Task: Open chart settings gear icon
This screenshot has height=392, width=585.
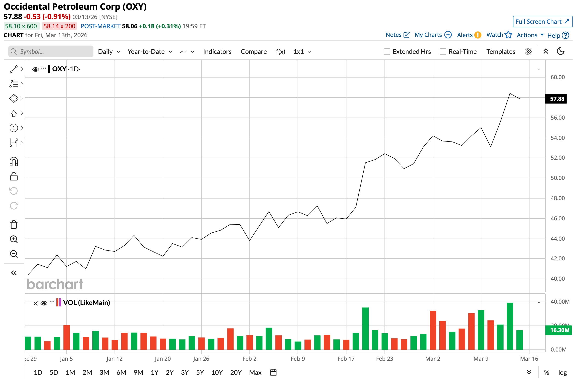Action: point(528,52)
